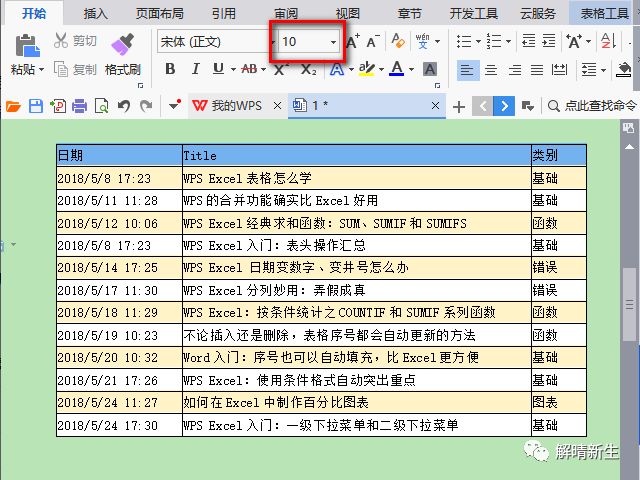Viewport: 640px width, 480px height.
Task: Switch to the 插入 tab
Action: [x=96, y=13]
